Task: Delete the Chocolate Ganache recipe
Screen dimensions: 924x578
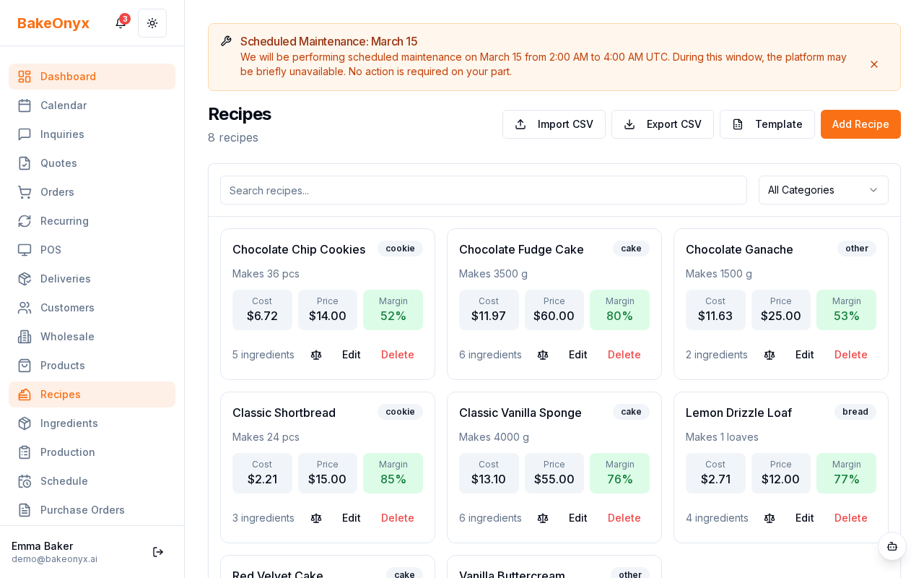Action: tap(850, 355)
